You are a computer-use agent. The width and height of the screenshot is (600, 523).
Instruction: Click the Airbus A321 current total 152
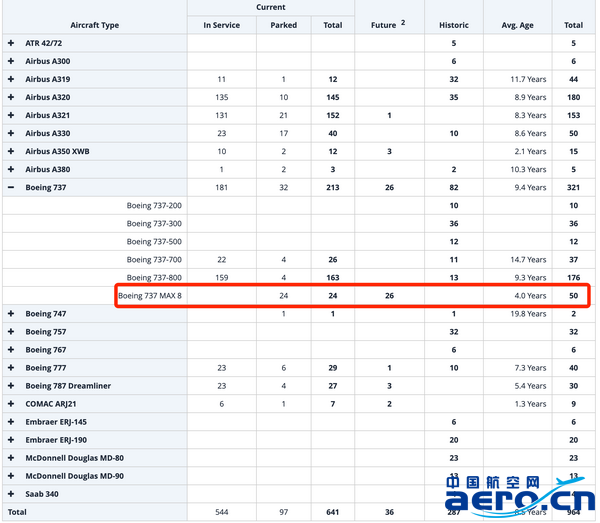(333, 115)
